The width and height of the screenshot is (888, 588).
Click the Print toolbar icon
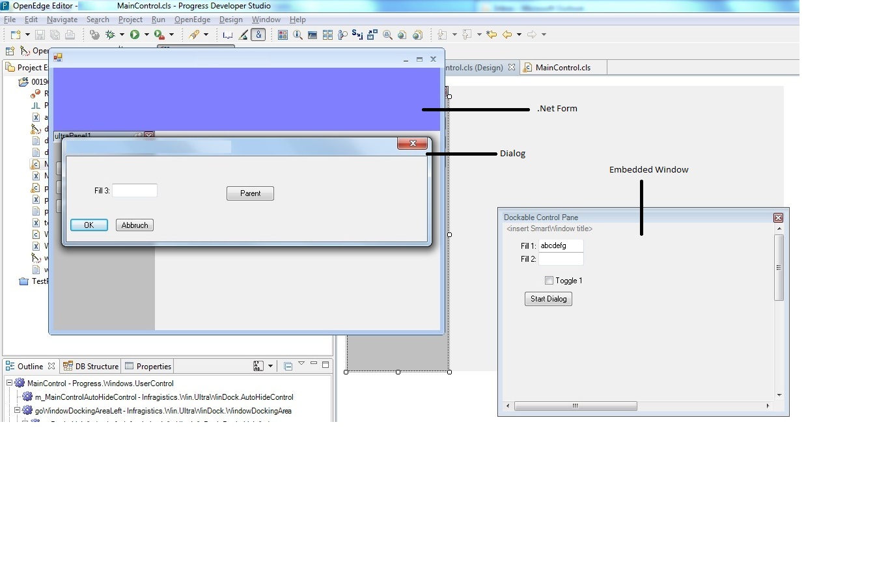(70, 35)
